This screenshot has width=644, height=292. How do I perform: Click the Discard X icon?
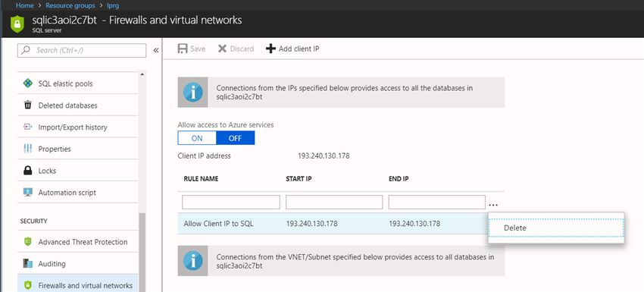pos(222,49)
